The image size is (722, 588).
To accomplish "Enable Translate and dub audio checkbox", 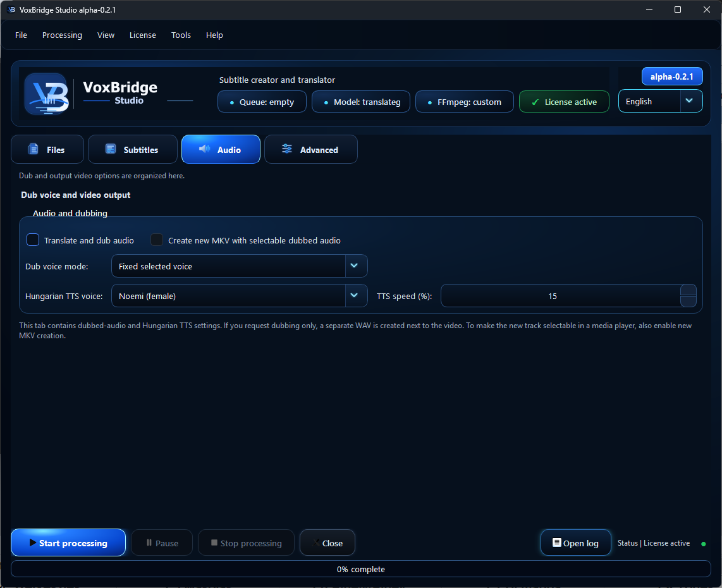I will pyautogui.click(x=33, y=240).
